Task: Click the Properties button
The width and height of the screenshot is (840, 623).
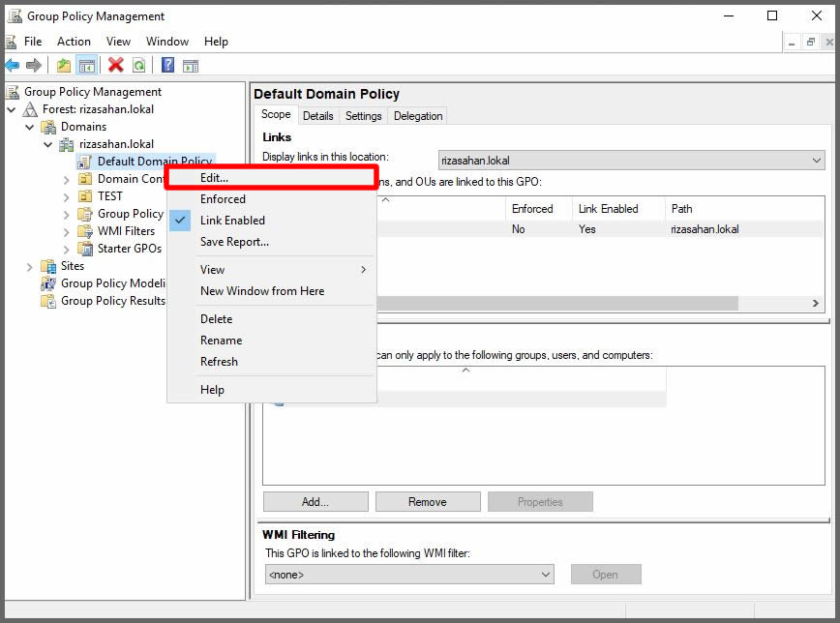Action: point(540,501)
